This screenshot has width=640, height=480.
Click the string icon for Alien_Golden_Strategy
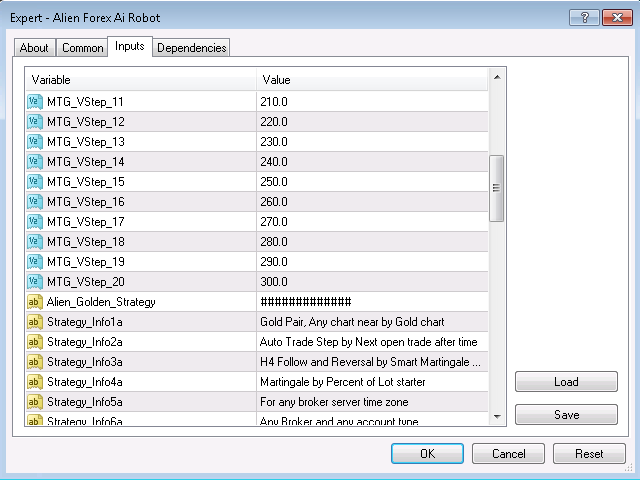point(35,301)
